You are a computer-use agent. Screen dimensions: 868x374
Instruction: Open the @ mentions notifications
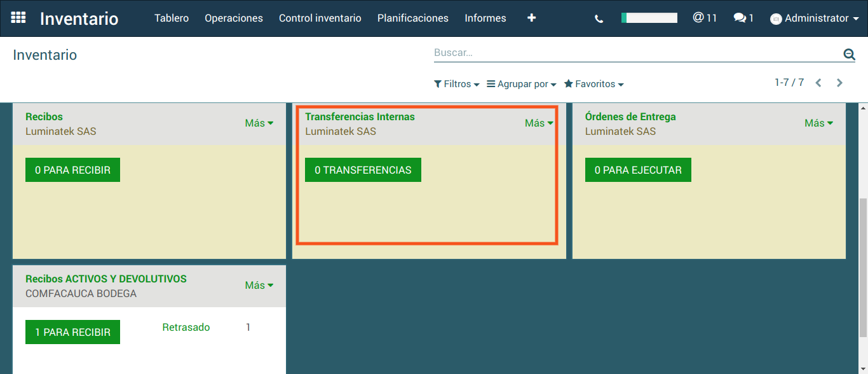tap(705, 18)
